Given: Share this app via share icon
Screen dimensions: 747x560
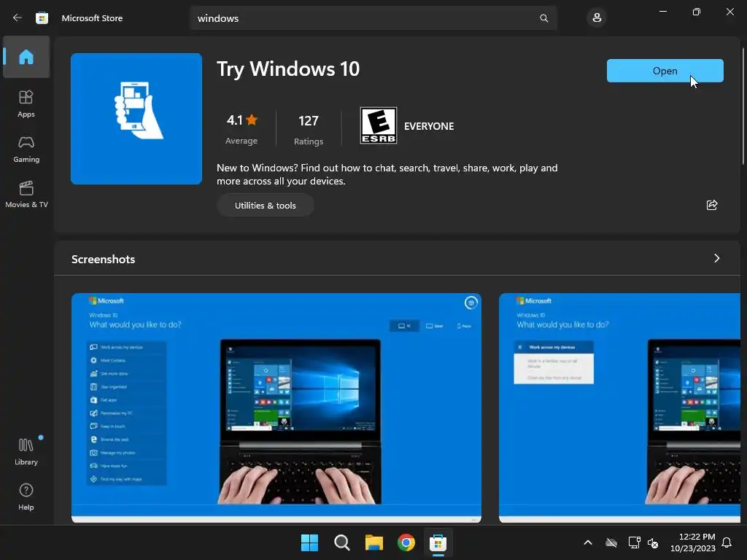Looking at the screenshot, I should coord(712,205).
